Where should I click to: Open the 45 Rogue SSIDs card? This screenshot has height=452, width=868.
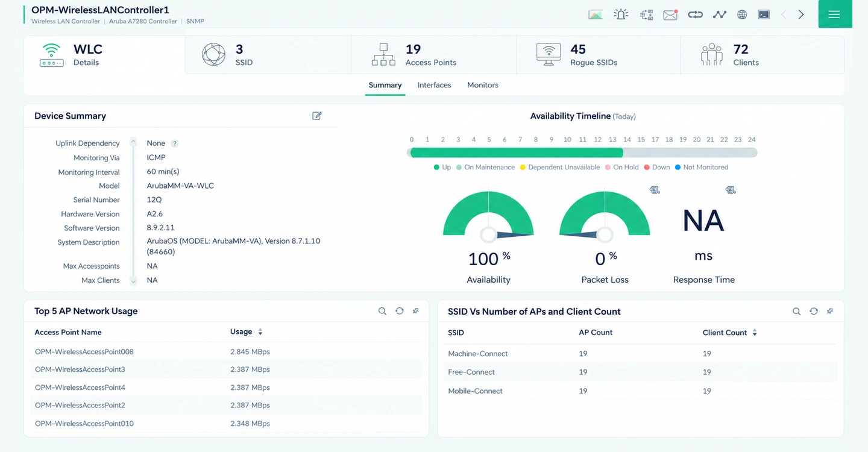[x=598, y=55]
